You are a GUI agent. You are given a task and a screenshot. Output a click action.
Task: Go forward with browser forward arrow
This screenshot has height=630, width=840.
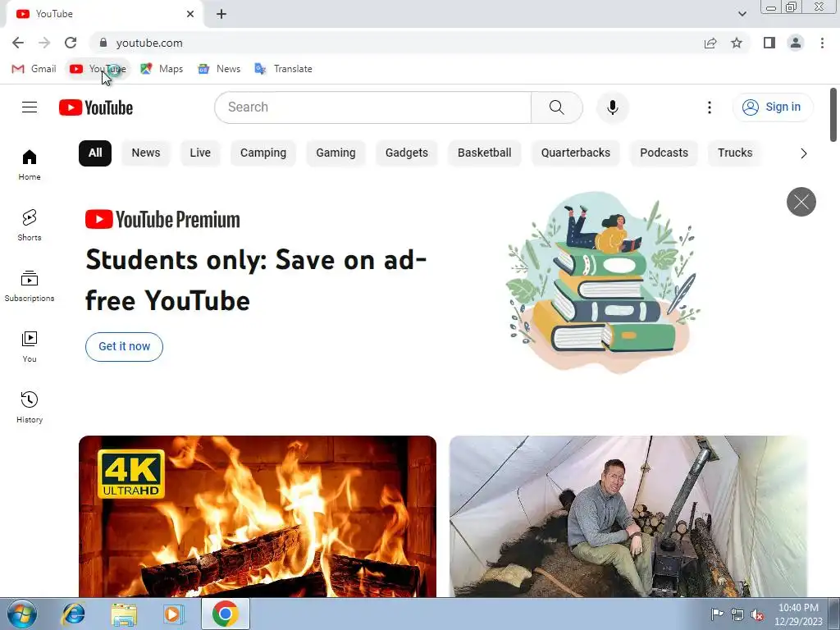coord(44,43)
